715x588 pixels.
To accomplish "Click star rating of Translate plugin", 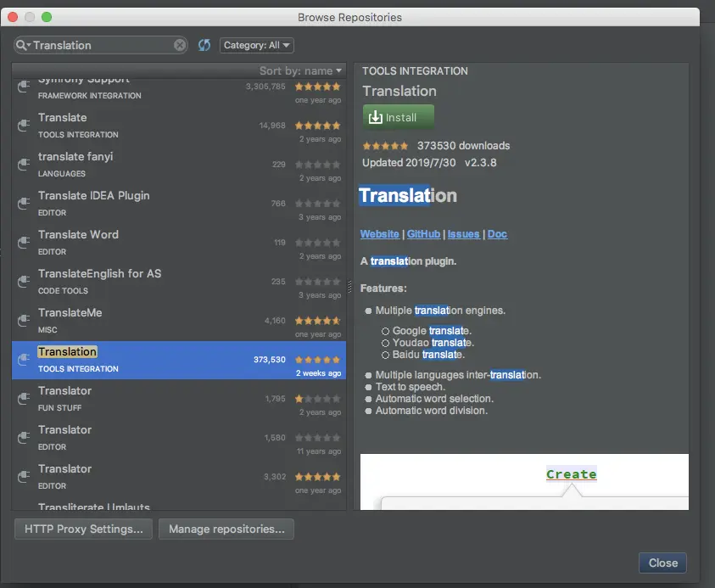I will [x=317, y=126].
